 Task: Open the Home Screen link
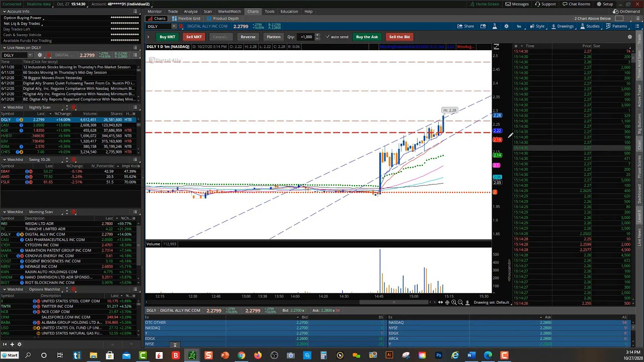point(484,4)
